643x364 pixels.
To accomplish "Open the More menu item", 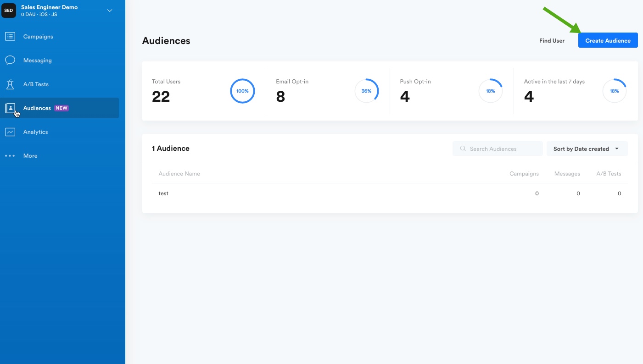I will pos(30,156).
